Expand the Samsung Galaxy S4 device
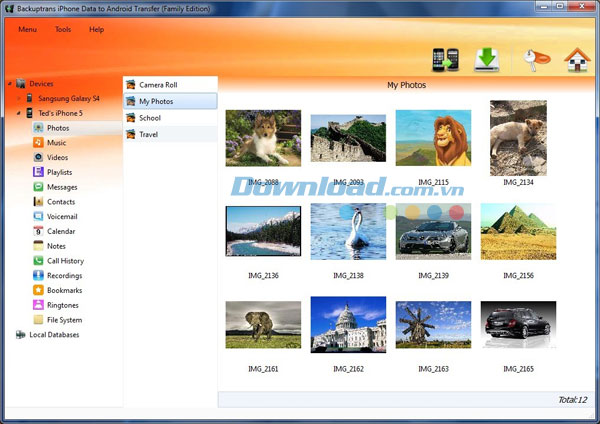The width and height of the screenshot is (600, 424). tap(17, 99)
